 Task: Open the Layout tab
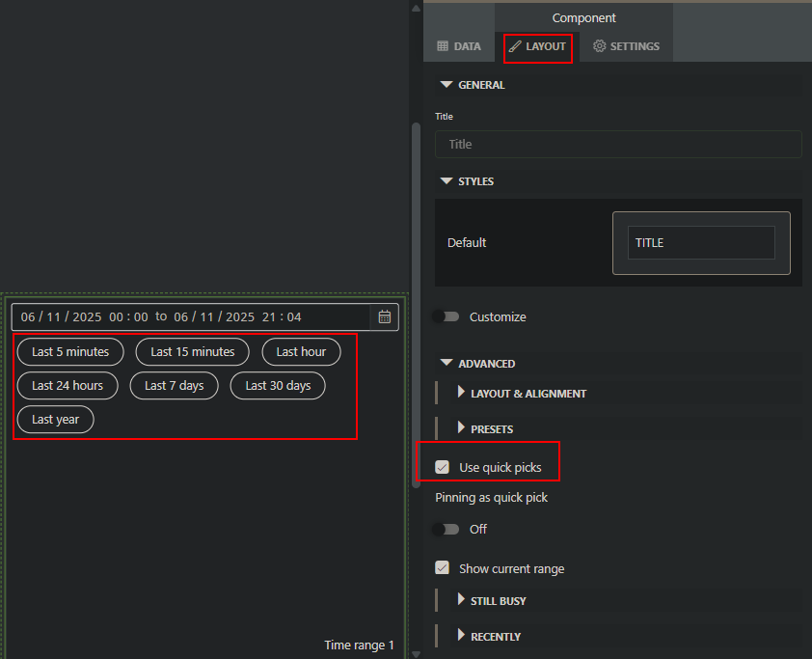click(x=538, y=46)
